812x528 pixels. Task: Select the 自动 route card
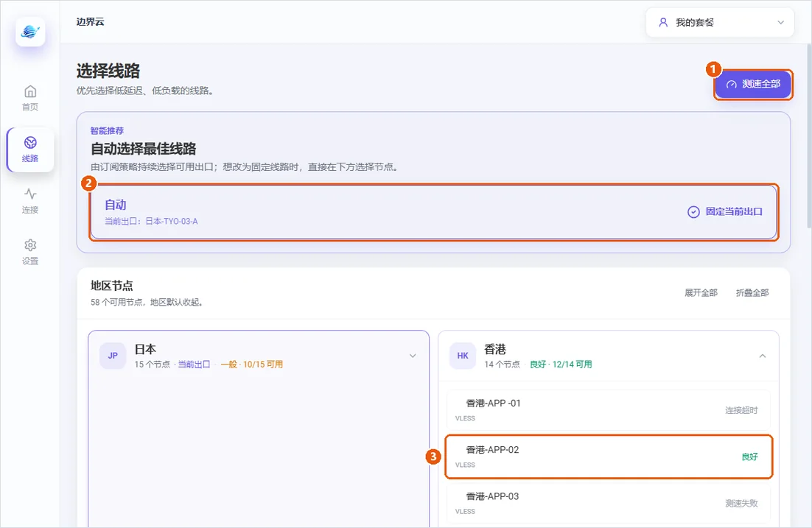[x=433, y=212]
